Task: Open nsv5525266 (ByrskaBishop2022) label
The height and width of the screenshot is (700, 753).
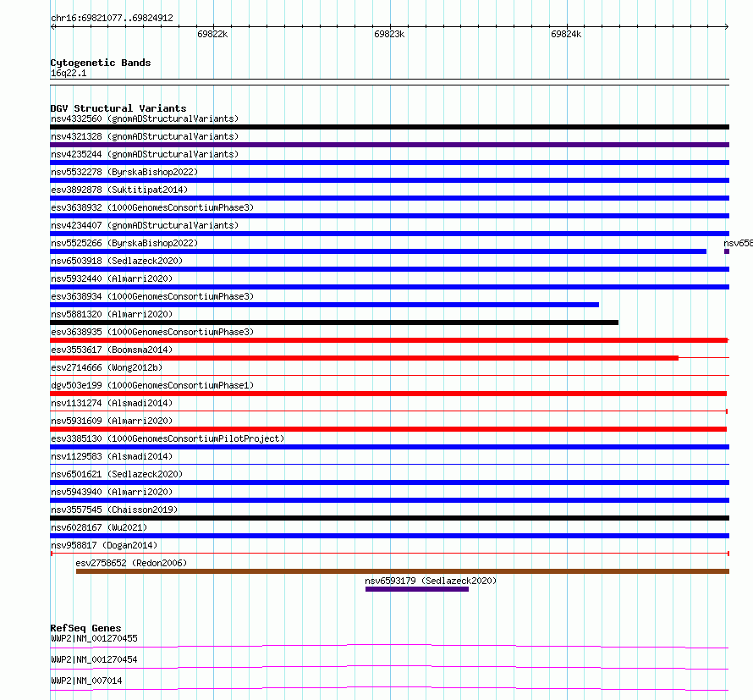Action: [124, 243]
